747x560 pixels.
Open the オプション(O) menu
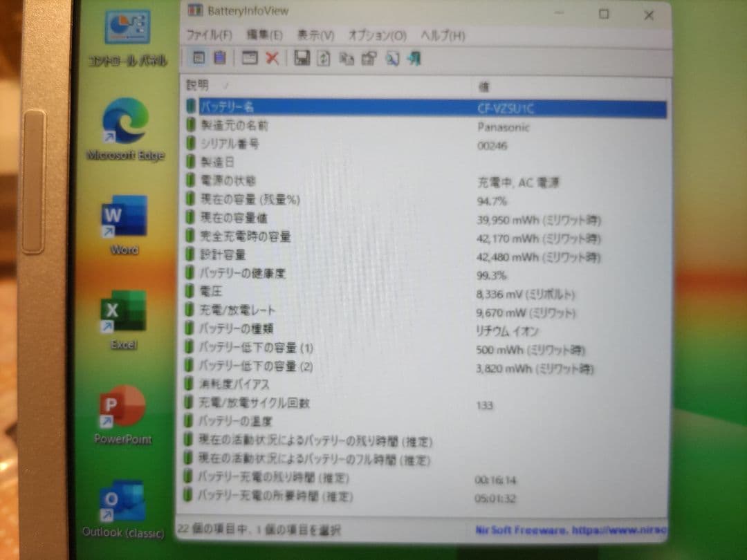(x=377, y=35)
